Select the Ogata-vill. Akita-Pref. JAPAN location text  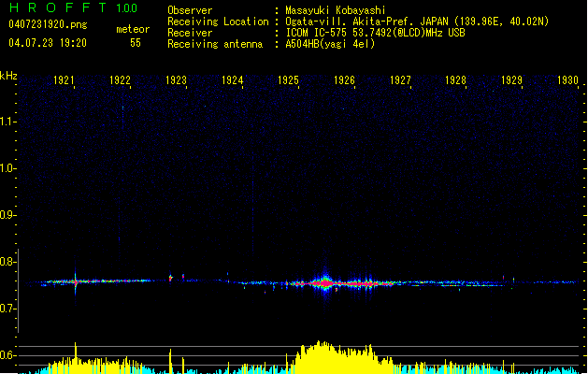[417, 22]
